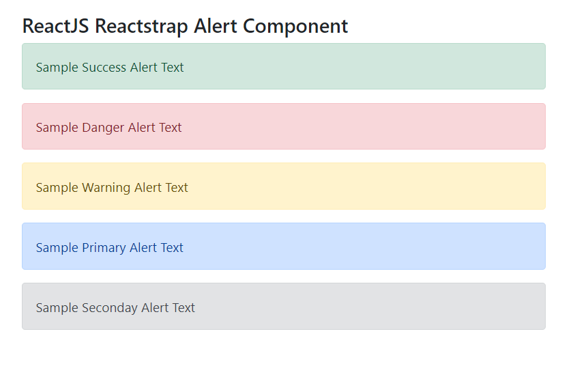Click the word "Warning" in the yellow alert
This screenshot has width=588, height=379.
pyautogui.click(x=106, y=187)
